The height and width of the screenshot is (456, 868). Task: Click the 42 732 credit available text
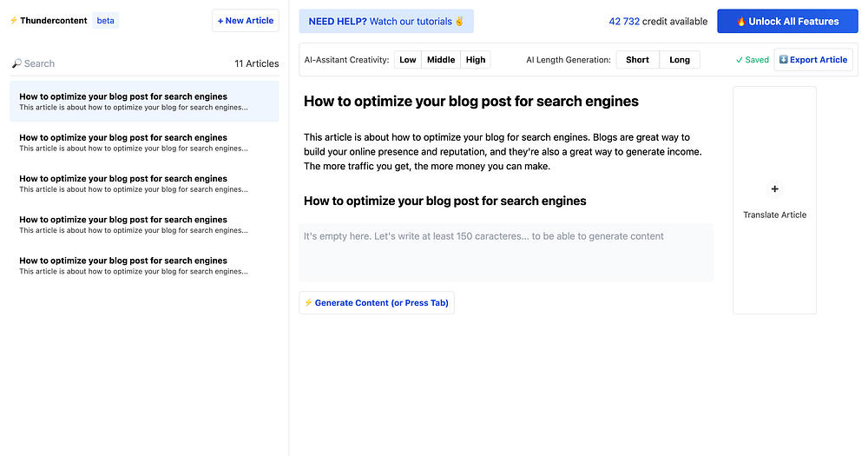(659, 22)
